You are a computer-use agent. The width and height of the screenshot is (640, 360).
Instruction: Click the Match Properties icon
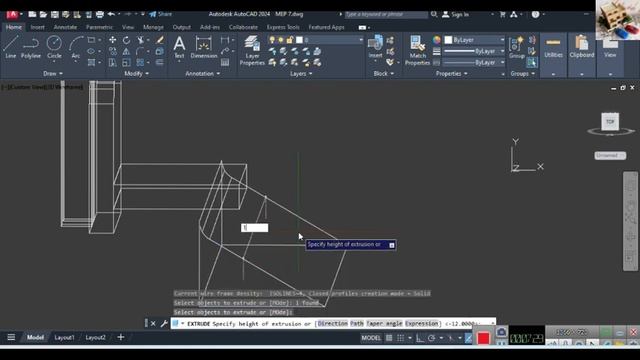click(x=417, y=51)
